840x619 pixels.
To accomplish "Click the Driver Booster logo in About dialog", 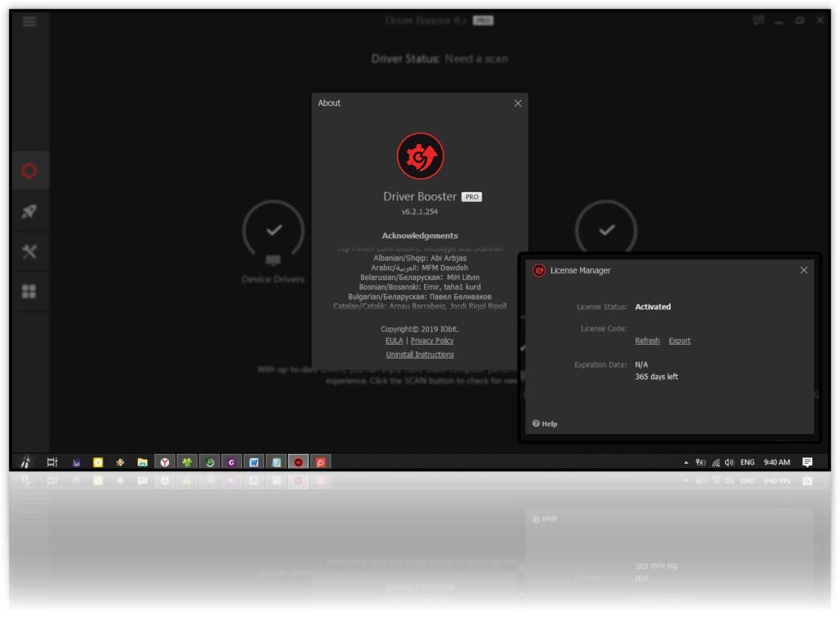I will pyautogui.click(x=420, y=156).
